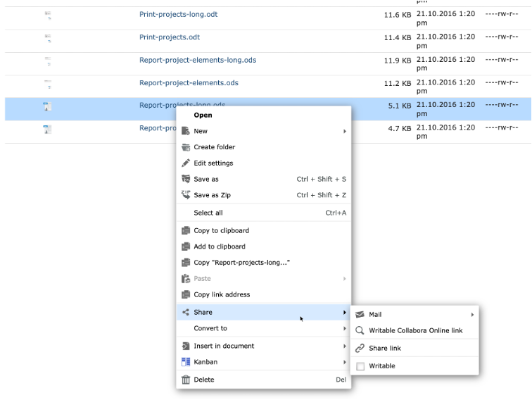Viewport: 532px width, 400px height.
Task: Click the Kanban board icon
Action: (186, 362)
